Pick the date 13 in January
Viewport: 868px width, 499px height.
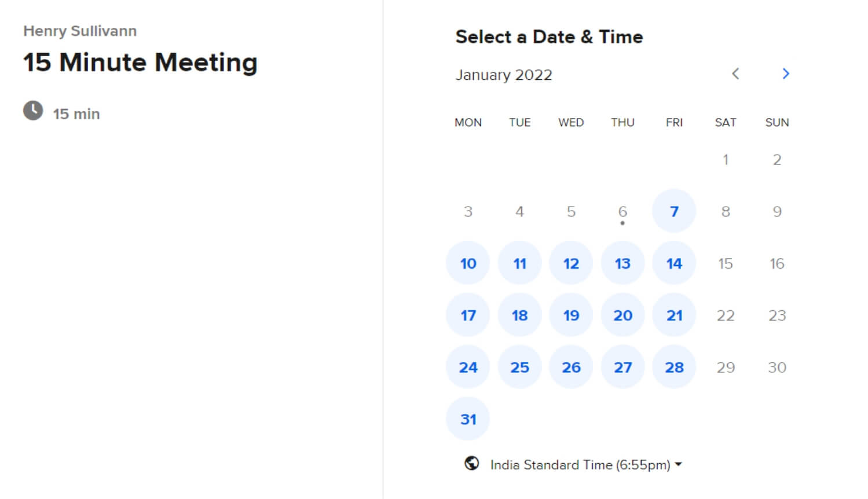tap(622, 263)
